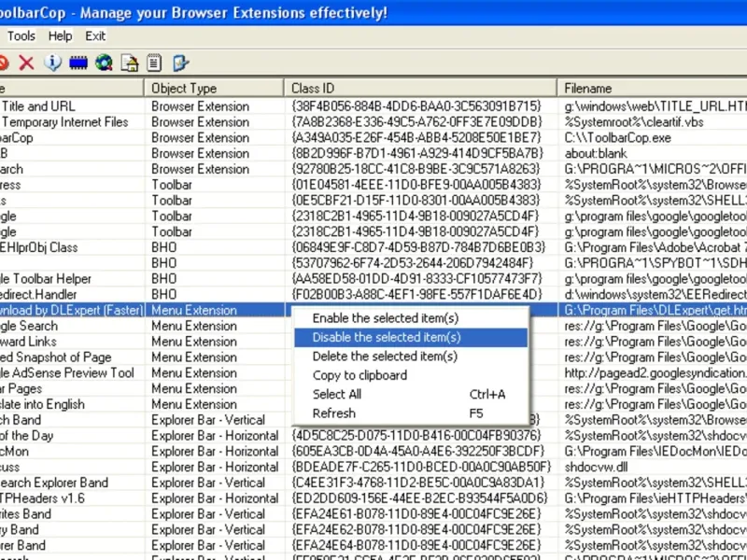747x560 pixels.
Task: Select the Temporary Internet Files row
Action: (373, 121)
